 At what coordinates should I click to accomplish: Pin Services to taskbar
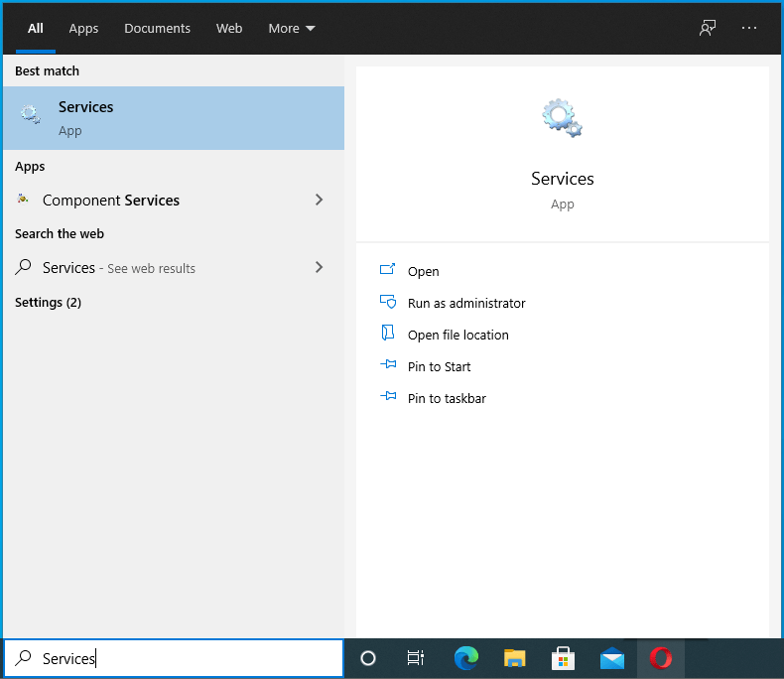tap(446, 398)
